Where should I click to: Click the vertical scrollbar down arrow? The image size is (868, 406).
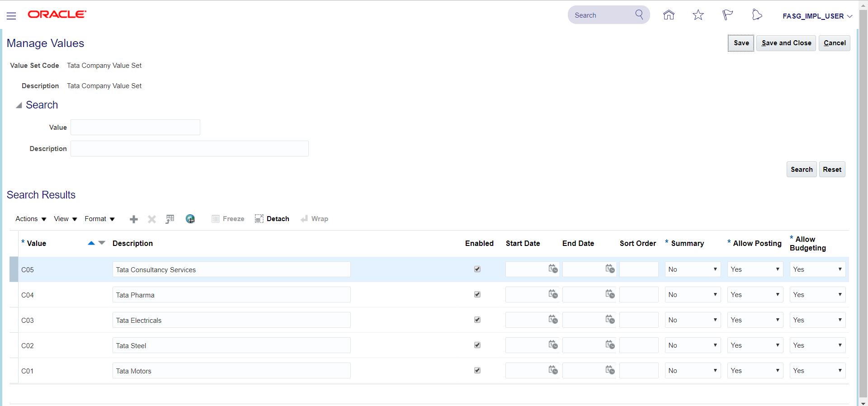tap(863, 403)
